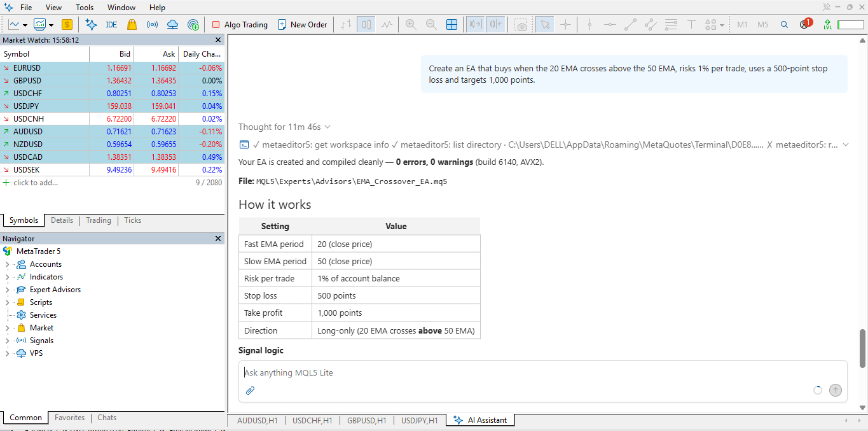Open the Market shopping bag icon
868x431 pixels.
point(132,25)
